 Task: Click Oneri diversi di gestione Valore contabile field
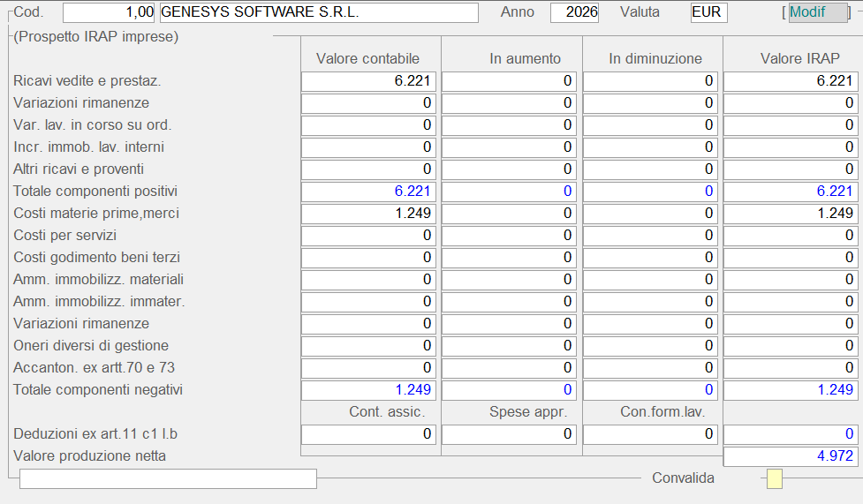[369, 346]
